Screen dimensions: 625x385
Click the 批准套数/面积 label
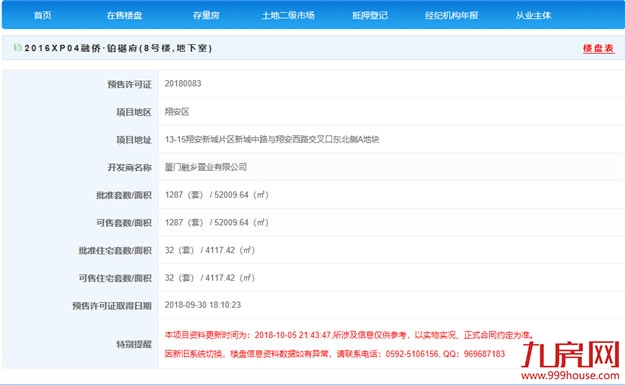[x=124, y=195]
